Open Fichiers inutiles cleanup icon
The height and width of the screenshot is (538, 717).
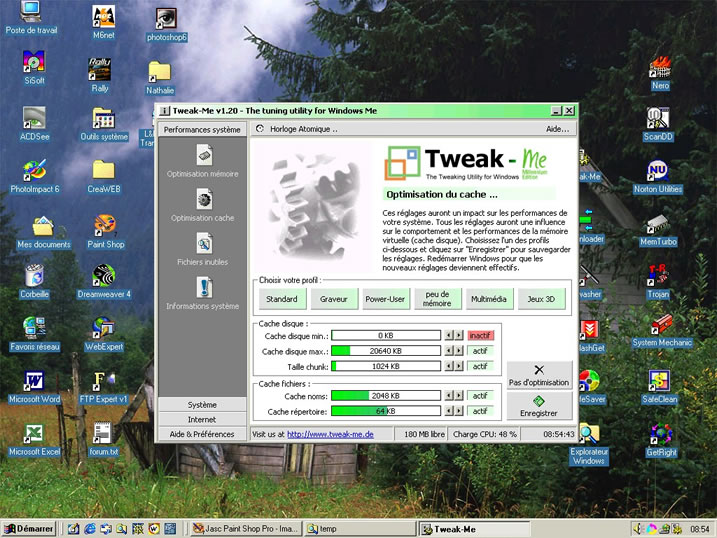(x=204, y=244)
